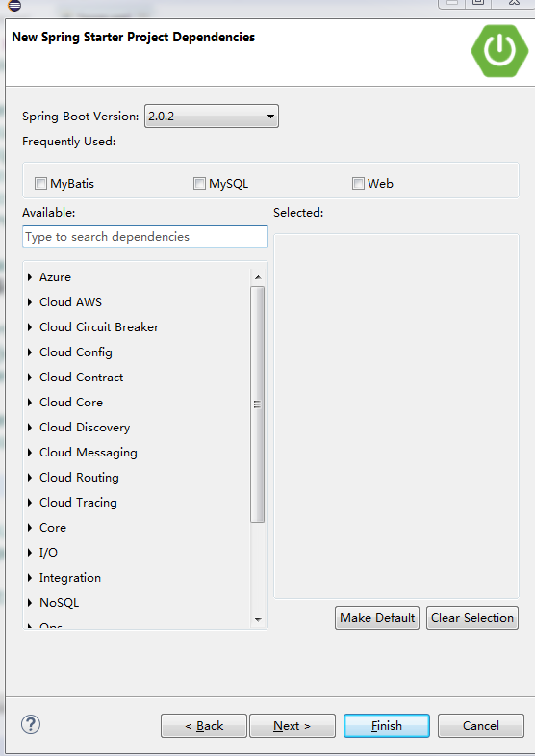Expand the Cloud Tracing category
The image size is (535, 756).
tap(30, 503)
